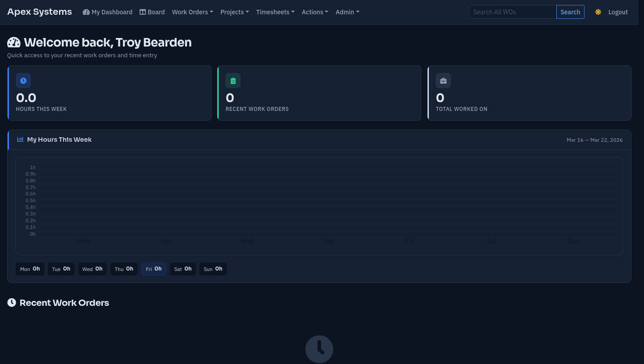644x364 pixels.
Task: Click the Logout link
Action: point(618,12)
